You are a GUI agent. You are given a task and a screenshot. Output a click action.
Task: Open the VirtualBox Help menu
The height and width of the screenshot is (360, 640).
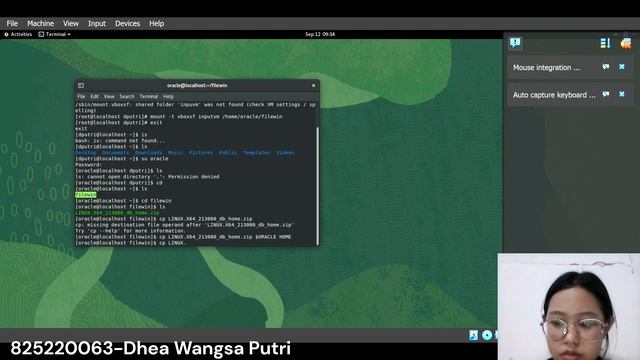coord(156,24)
